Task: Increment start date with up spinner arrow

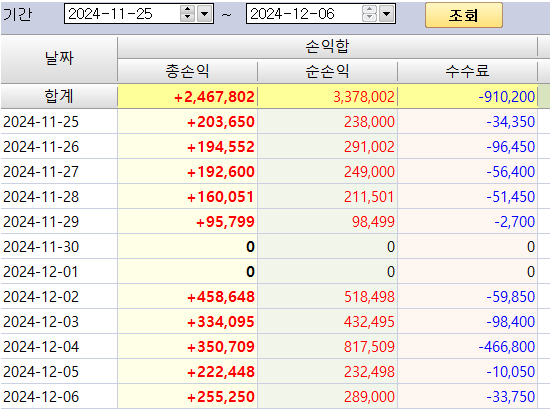Action: point(188,10)
